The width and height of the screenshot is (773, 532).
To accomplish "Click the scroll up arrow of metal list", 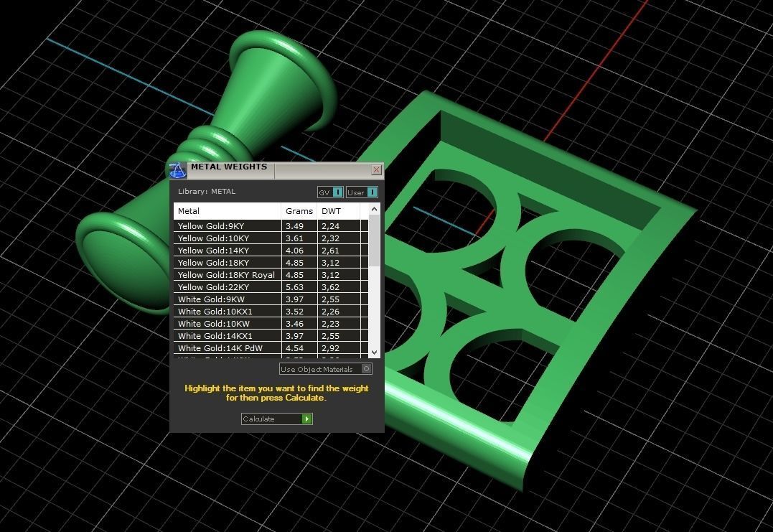I will tap(374, 209).
